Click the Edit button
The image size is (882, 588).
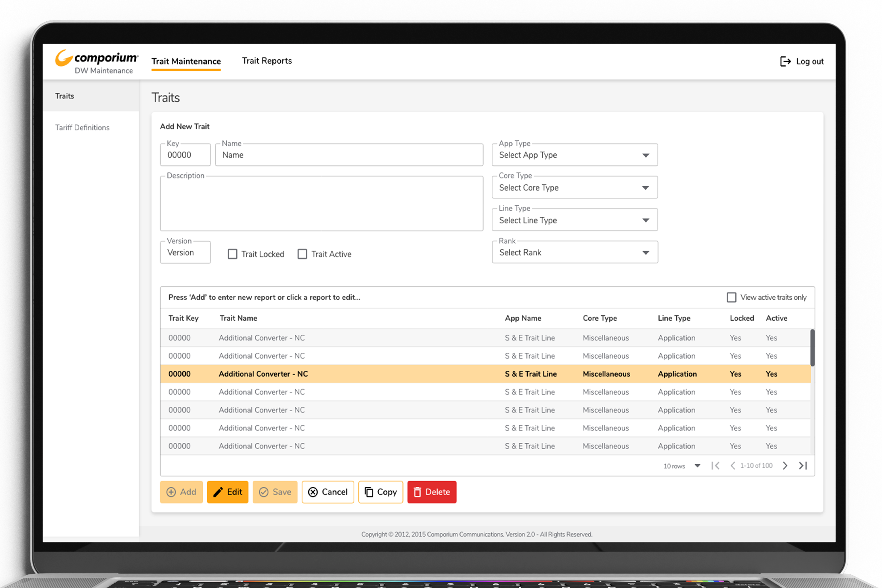(x=228, y=492)
